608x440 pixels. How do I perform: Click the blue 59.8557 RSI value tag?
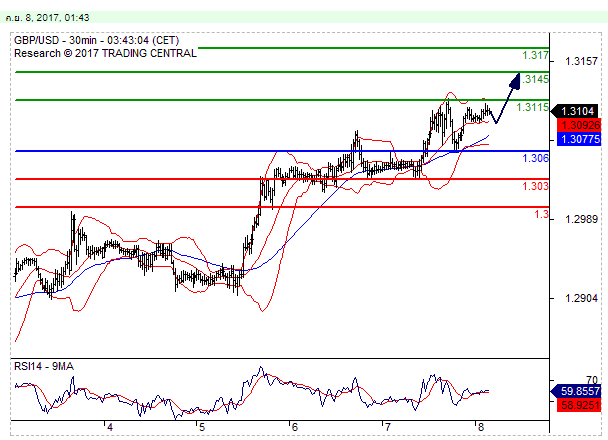coord(579,392)
